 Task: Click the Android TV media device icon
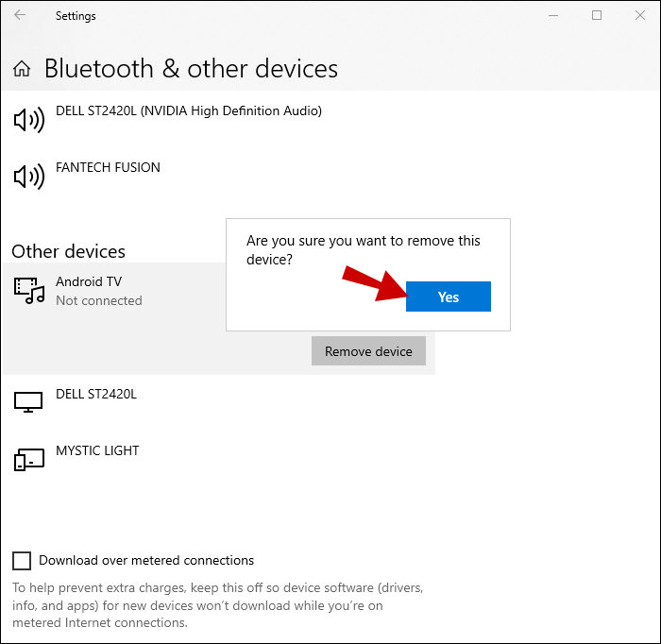(29, 291)
